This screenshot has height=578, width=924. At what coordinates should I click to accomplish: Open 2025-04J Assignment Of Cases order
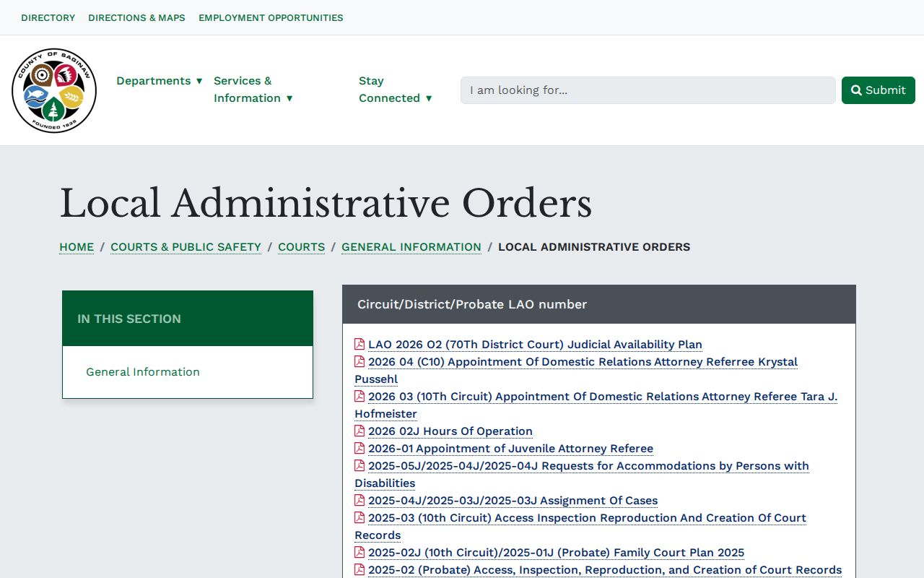coord(513,501)
